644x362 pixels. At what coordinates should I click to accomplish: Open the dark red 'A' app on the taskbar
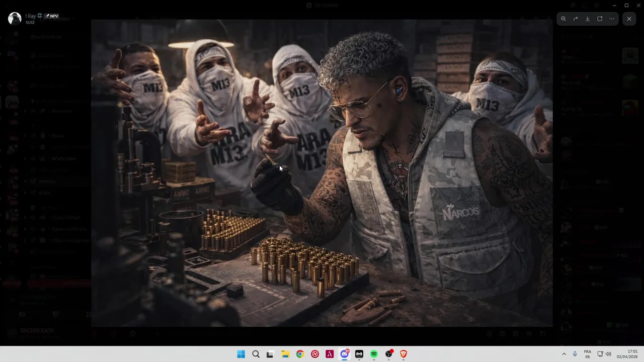coord(330,354)
